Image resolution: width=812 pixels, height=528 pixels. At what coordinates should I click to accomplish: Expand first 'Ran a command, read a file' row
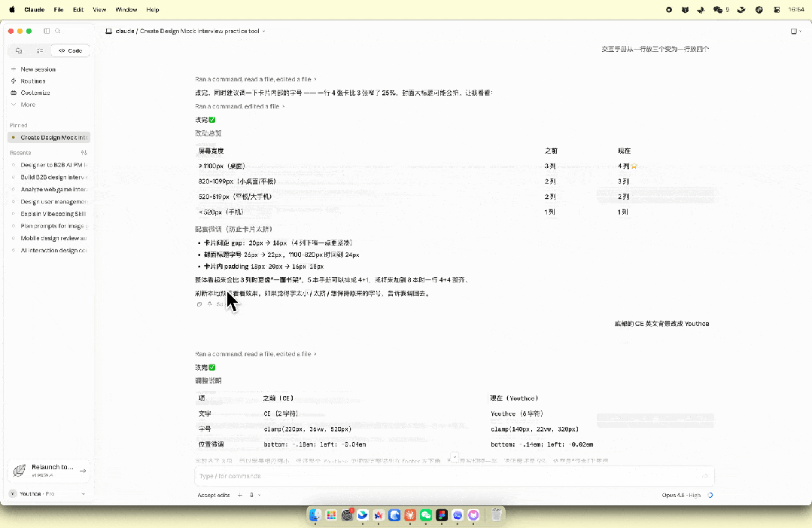pos(256,79)
